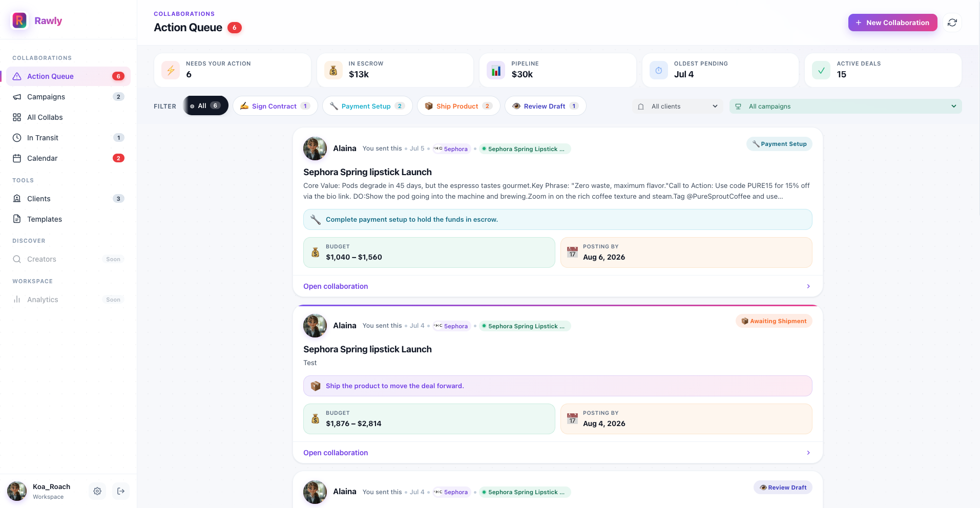Viewport: 980px width, 508px height.
Task: Click the 'Test' description text
Action: [x=310, y=363]
